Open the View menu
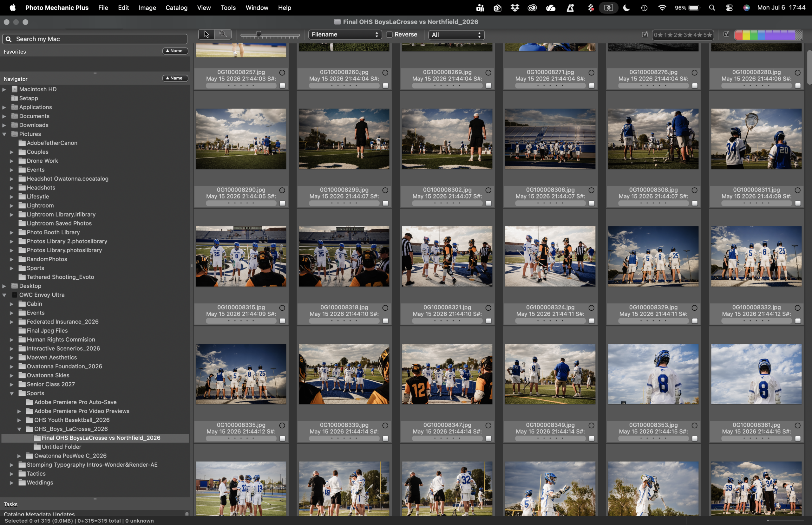 (204, 8)
